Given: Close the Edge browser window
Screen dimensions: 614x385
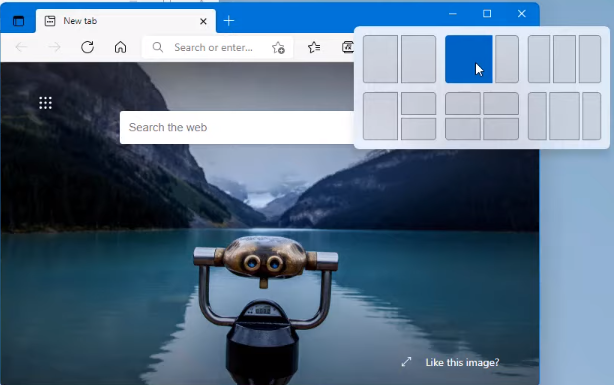Looking at the screenshot, I should (x=522, y=14).
